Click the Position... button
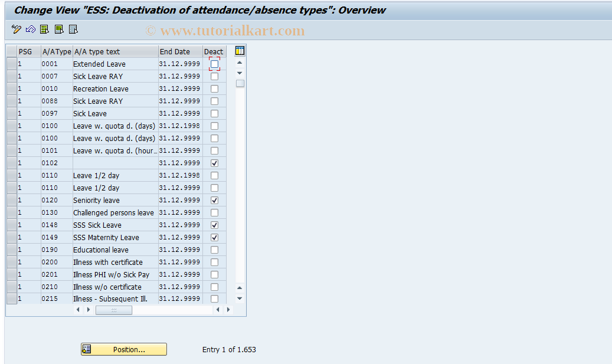Viewport: 612px width, 364px height. [124, 349]
